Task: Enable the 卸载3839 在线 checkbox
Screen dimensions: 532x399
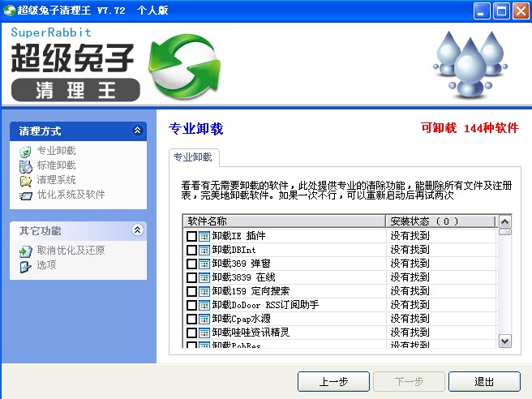Action: pyautogui.click(x=191, y=277)
